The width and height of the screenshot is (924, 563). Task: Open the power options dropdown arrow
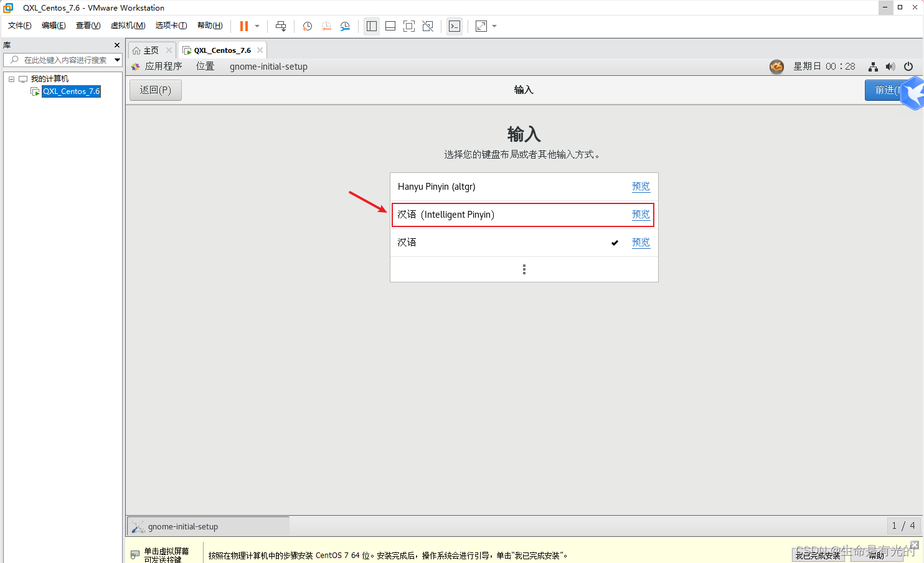[x=257, y=26]
